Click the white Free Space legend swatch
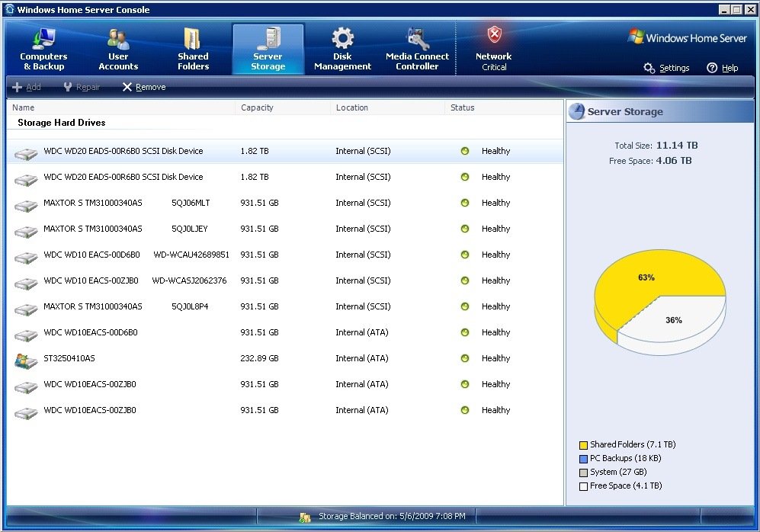 pos(584,486)
